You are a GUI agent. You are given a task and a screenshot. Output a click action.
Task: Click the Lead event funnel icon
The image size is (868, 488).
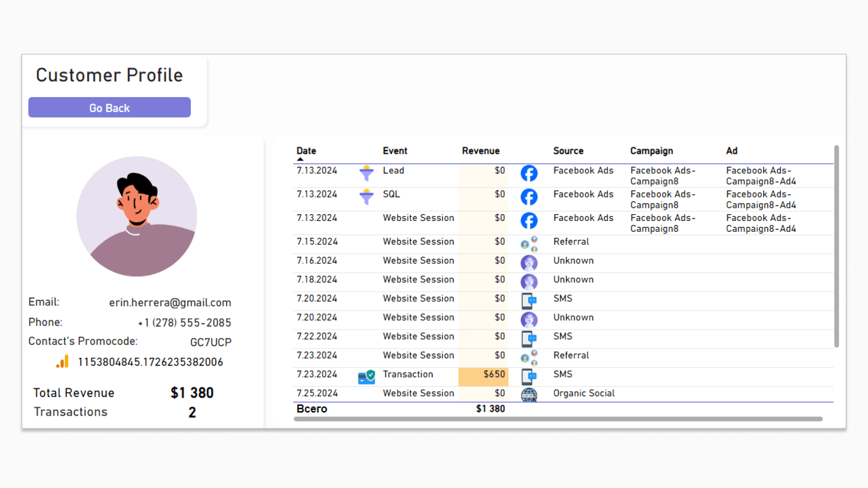click(366, 173)
